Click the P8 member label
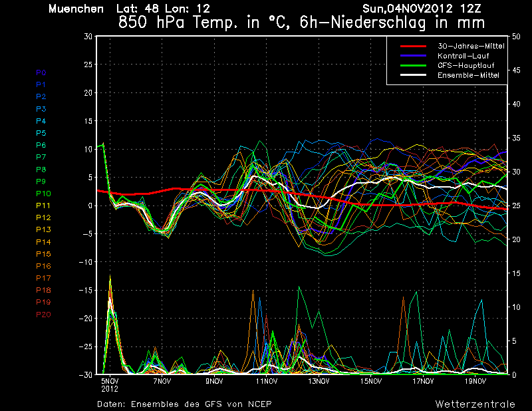 tap(41, 170)
